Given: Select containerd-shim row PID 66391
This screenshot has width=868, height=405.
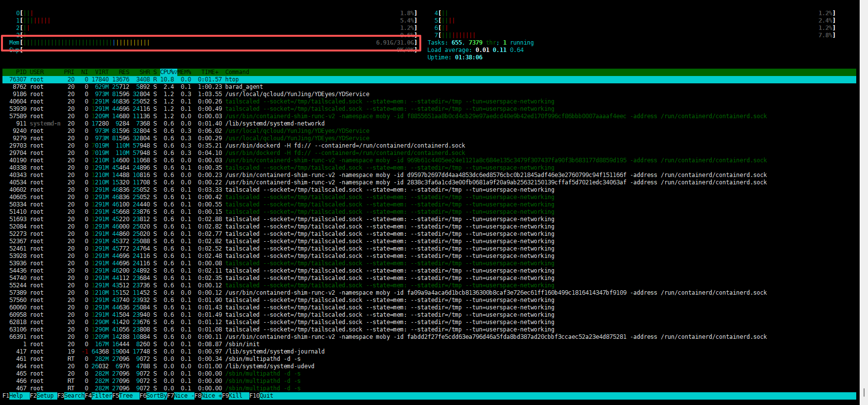Looking at the screenshot, I should pyautogui.click(x=429, y=337).
